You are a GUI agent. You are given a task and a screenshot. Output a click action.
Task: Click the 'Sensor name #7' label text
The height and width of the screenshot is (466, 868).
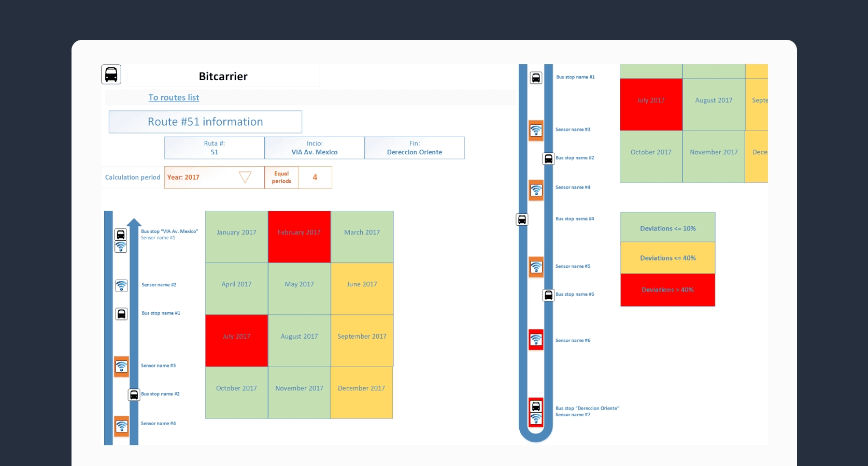[573, 415]
